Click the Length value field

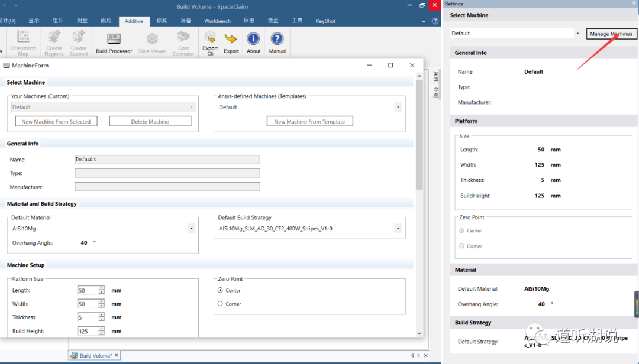(88, 290)
